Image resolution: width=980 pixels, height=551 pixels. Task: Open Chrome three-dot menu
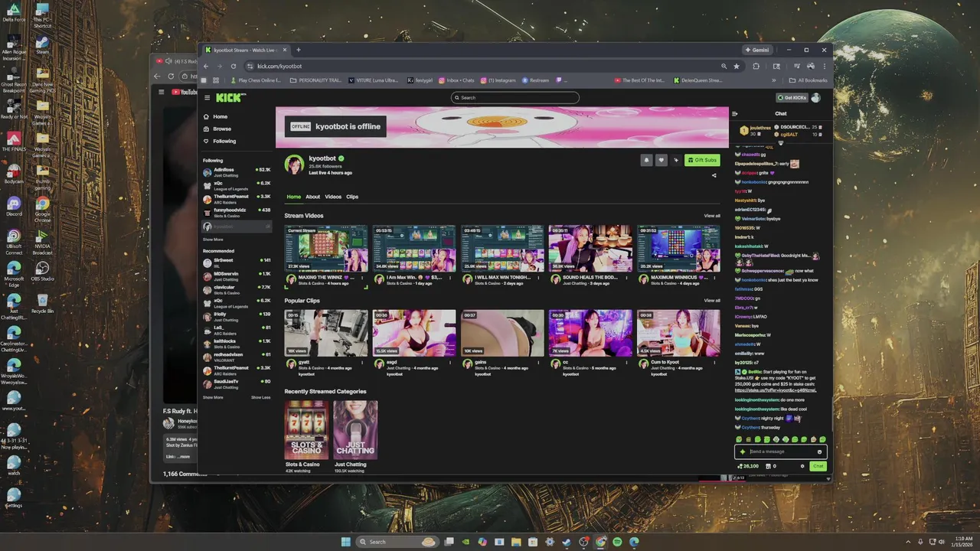[824, 66]
